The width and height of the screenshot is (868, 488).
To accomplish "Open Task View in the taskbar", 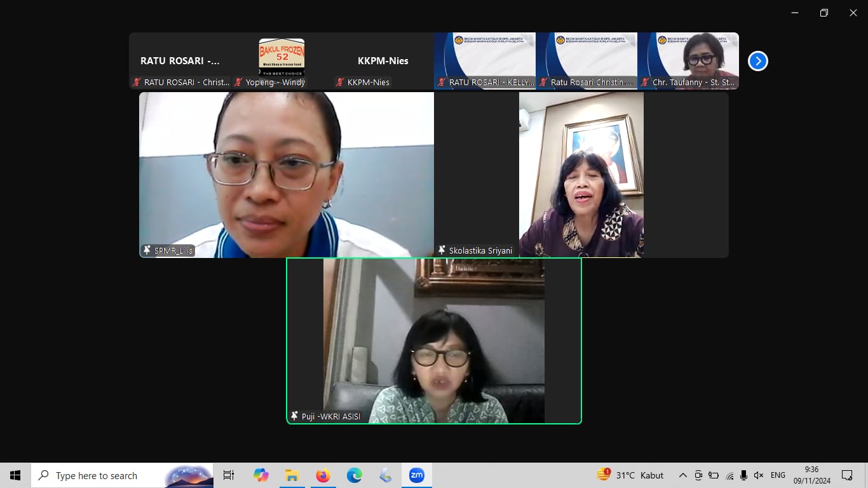I will [x=229, y=475].
